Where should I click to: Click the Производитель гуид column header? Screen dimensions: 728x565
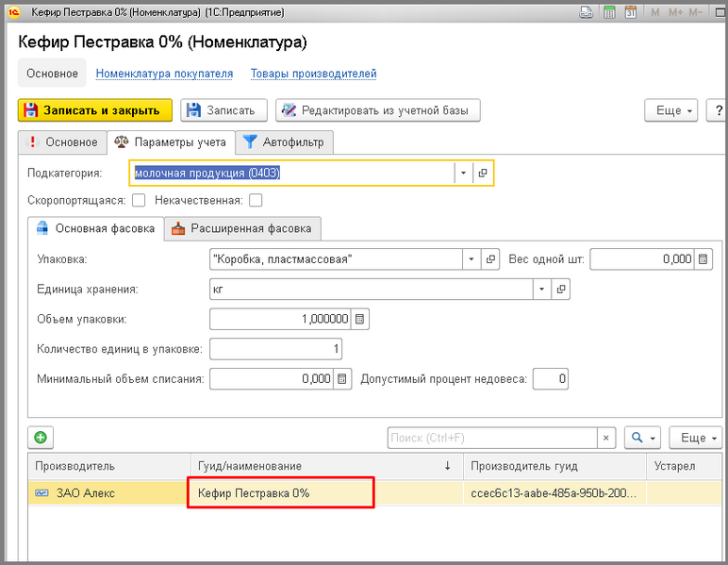(x=554, y=466)
